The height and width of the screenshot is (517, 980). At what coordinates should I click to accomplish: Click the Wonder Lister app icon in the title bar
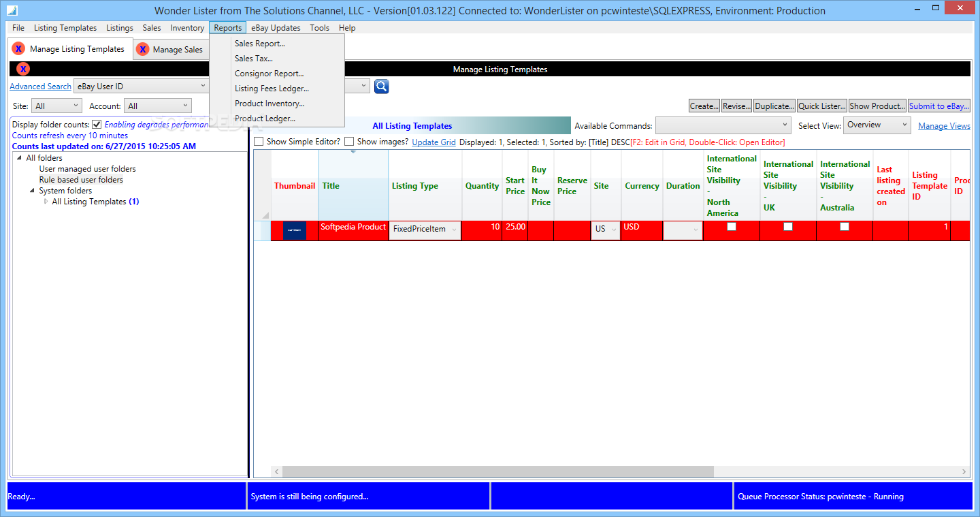click(x=12, y=11)
